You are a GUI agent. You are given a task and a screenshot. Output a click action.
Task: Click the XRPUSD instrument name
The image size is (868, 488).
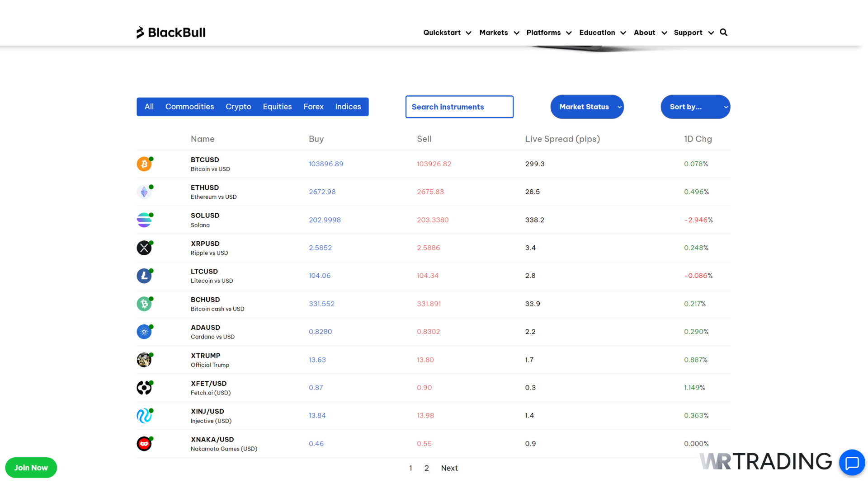point(205,244)
